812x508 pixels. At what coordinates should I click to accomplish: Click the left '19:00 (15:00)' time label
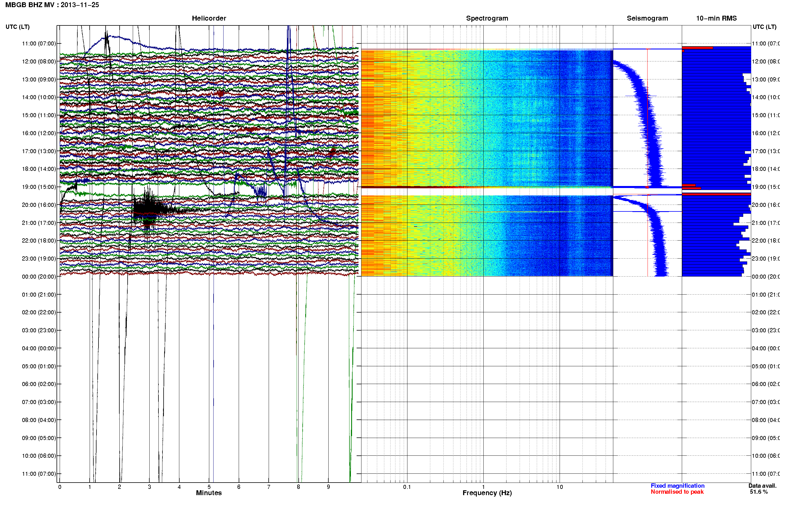tap(39, 187)
